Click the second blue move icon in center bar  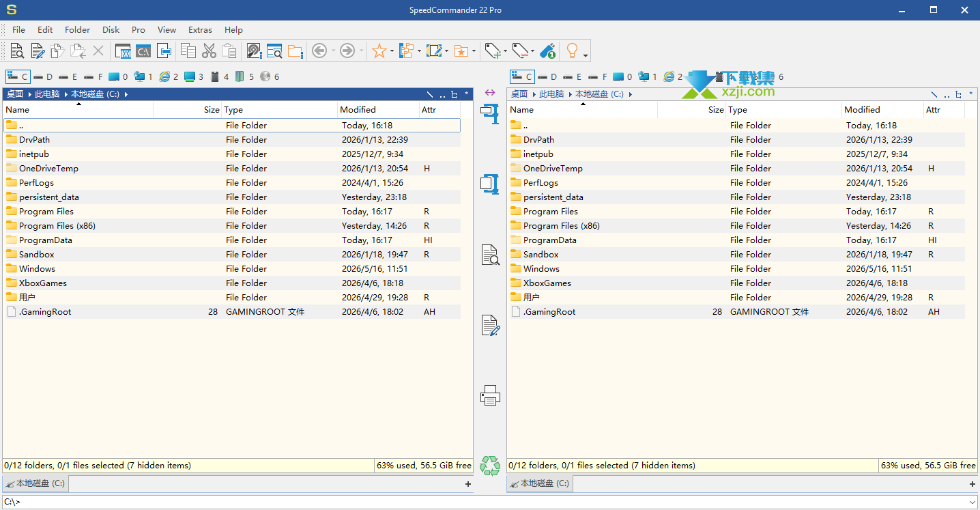(x=490, y=184)
